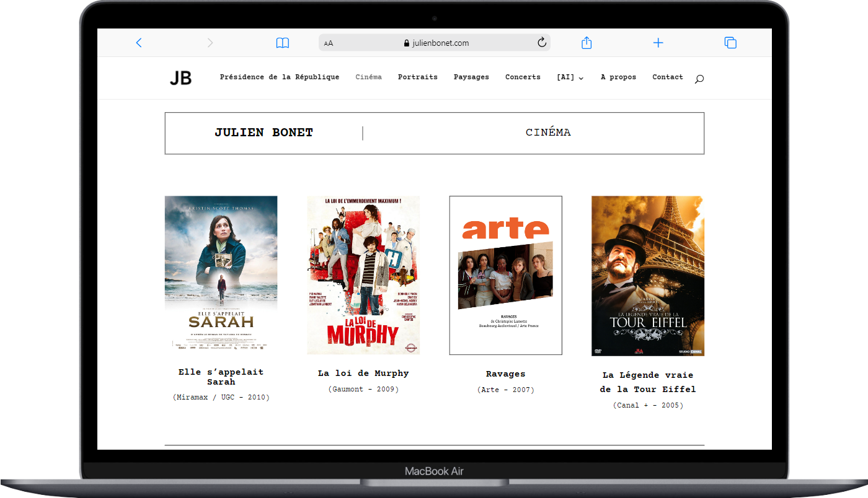The width and height of the screenshot is (868, 498).
Task: Open the A propos menu item
Action: coord(618,77)
